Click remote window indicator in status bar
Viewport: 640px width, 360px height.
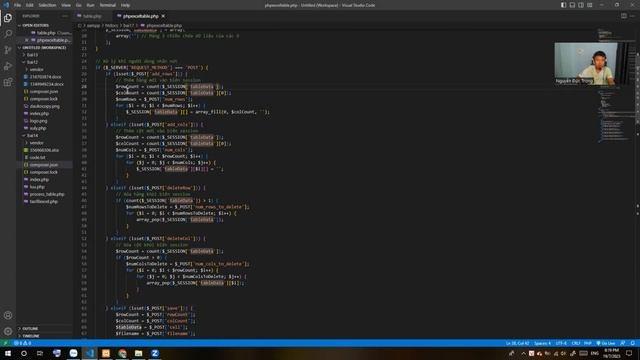point(5,343)
